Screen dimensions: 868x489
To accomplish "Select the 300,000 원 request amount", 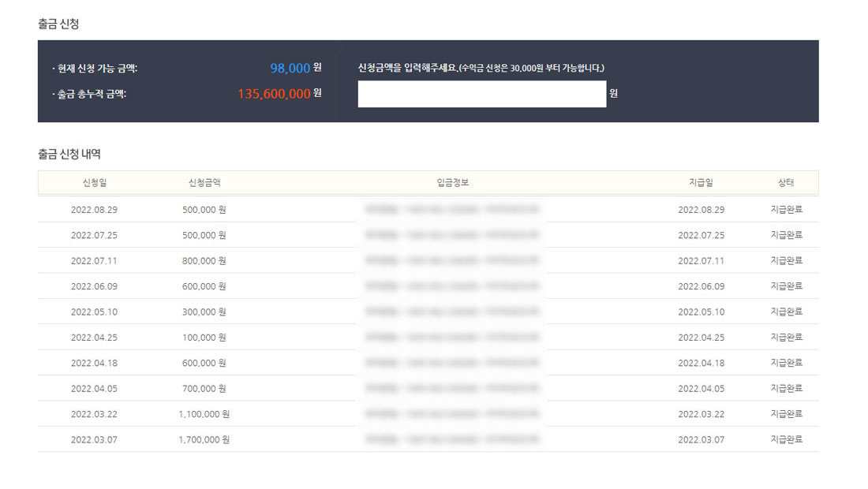I will pos(204,312).
